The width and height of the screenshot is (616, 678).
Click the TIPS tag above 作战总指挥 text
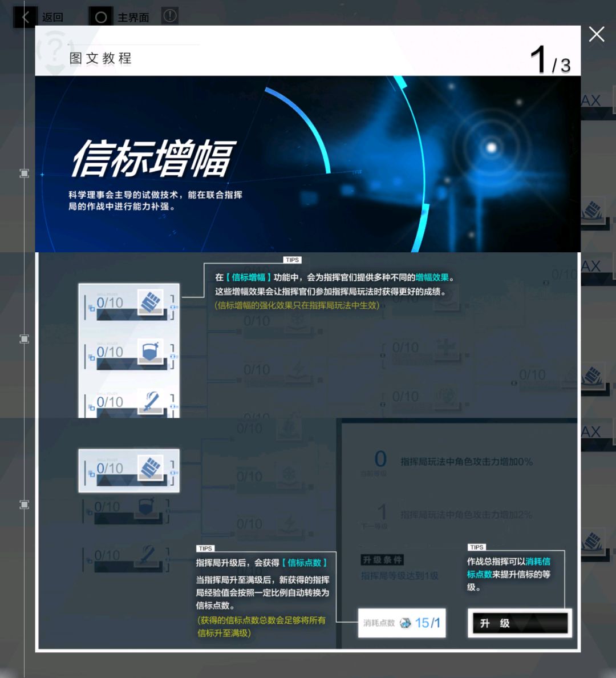click(477, 547)
